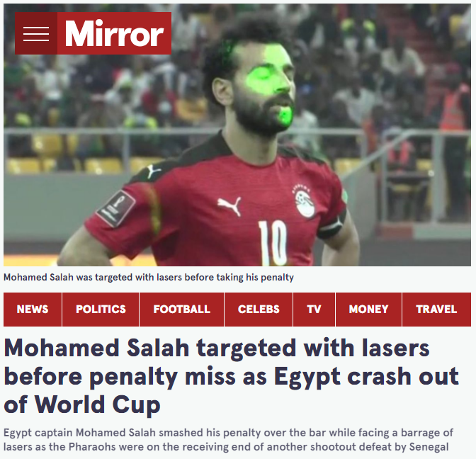Open the NEWS section tab

click(33, 310)
